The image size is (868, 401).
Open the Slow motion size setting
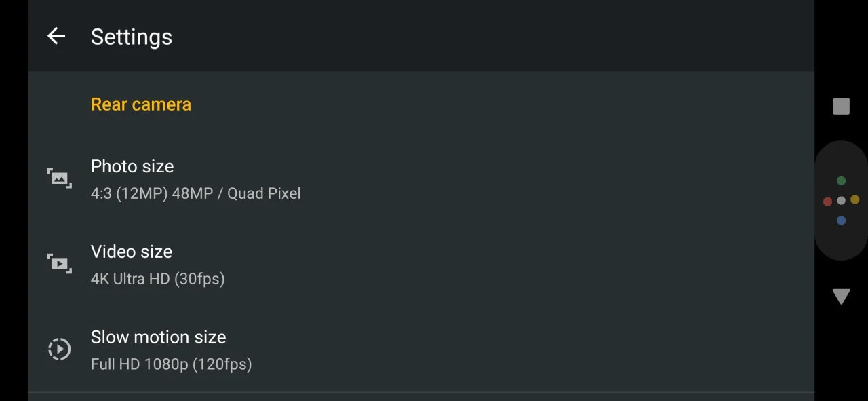(x=421, y=350)
